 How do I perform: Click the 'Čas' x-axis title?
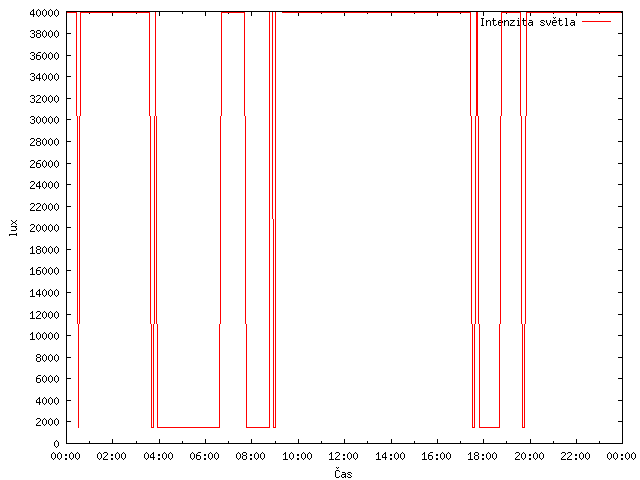pos(343,473)
